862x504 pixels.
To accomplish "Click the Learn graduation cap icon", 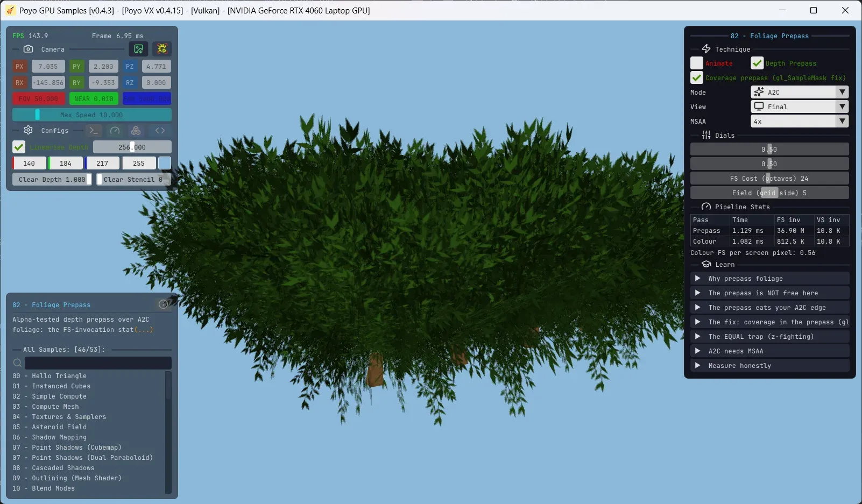I will tap(706, 264).
